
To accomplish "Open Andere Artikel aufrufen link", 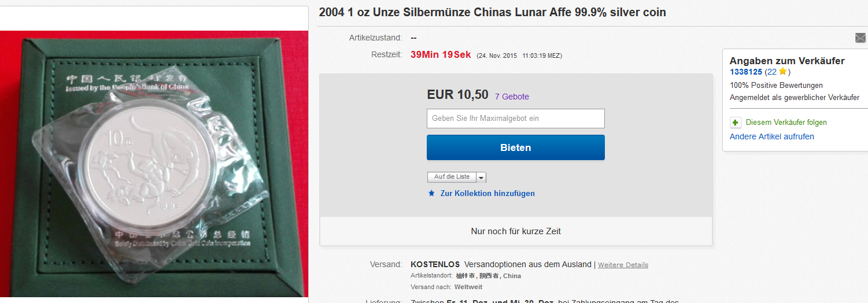I will 772,136.
